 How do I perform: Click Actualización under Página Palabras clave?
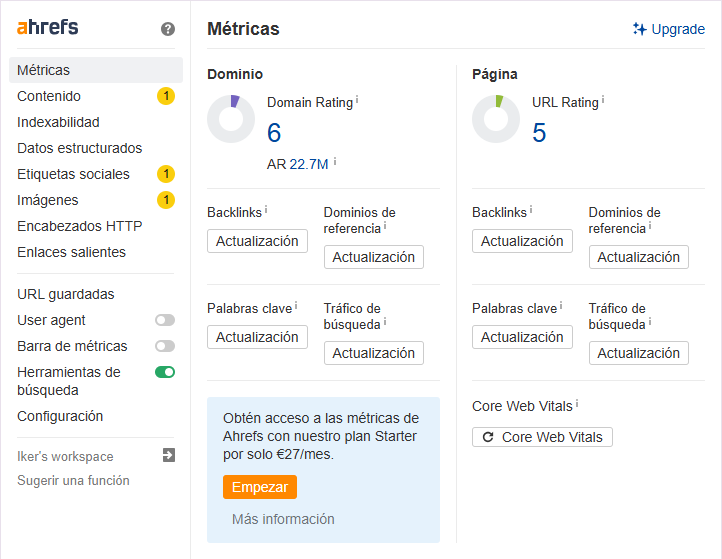522,337
